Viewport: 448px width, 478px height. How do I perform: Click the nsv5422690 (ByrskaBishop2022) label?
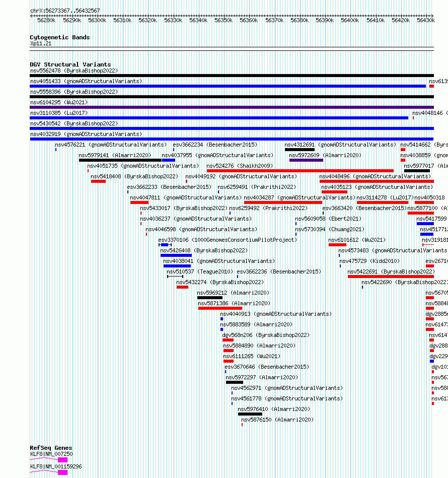click(x=405, y=282)
